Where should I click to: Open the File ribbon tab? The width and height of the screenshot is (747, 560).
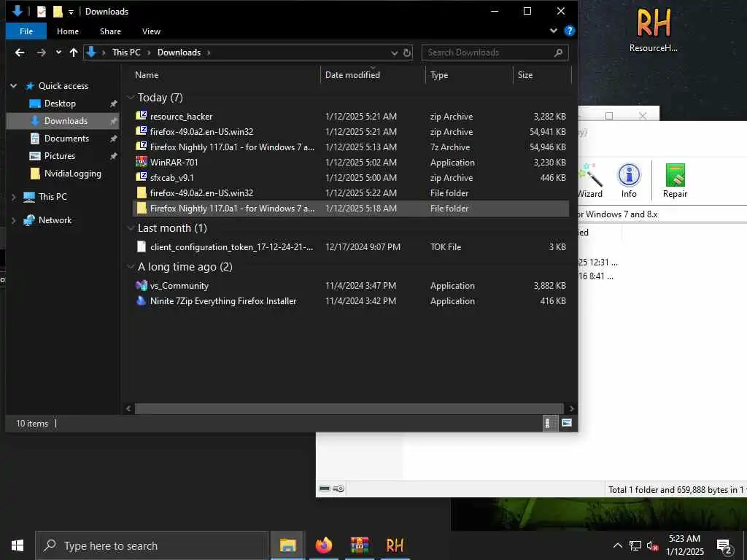(x=26, y=31)
